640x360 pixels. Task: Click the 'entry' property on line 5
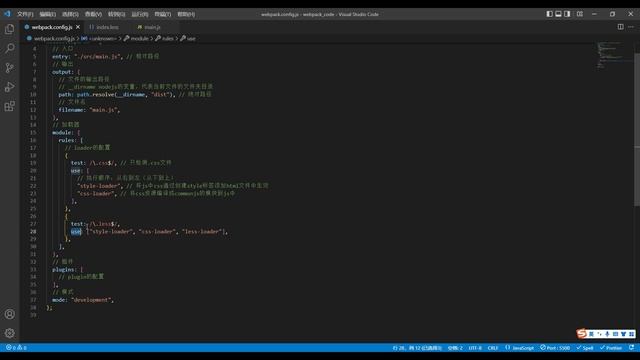pos(60,56)
